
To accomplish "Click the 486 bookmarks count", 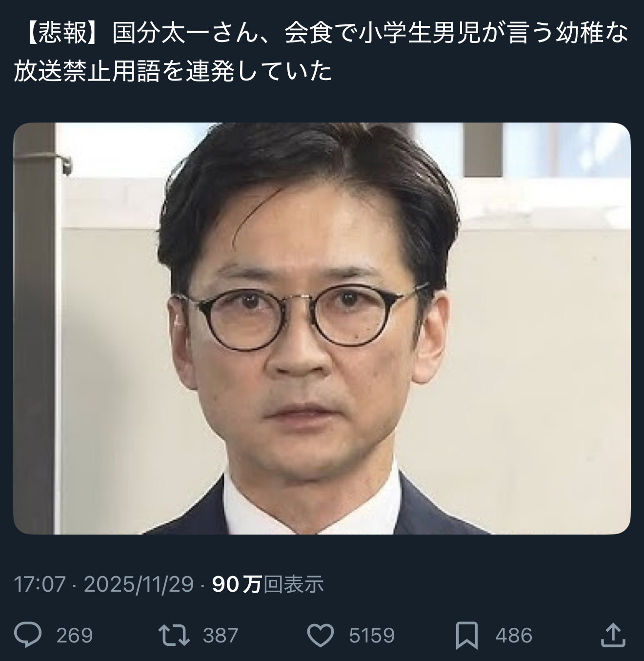I will (513, 636).
